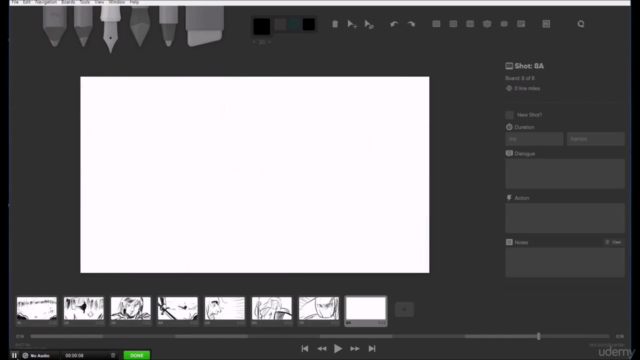640x360 pixels.
Task: Toggle the onion skin layers icon
Action: 504,24
